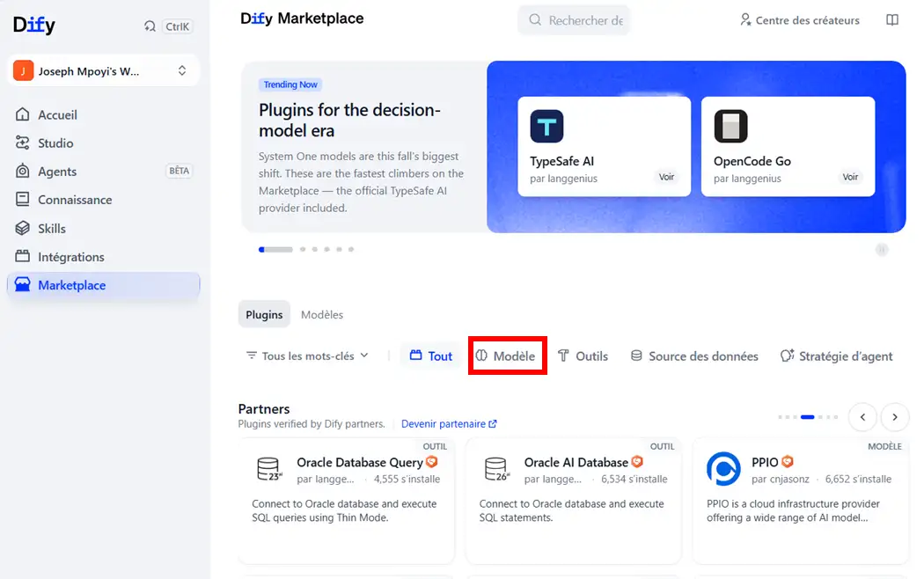This screenshot has width=924, height=579.
Task: Click the orange J workspace avatar
Action: [23, 71]
